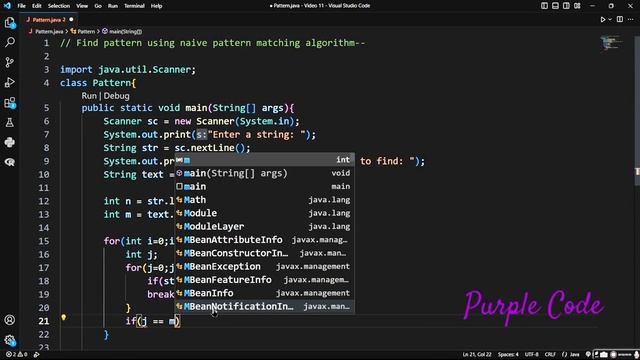The width and height of the screenshot is (640, 360).
Task: Open the Testing flask view
Action: click(10, 122)
